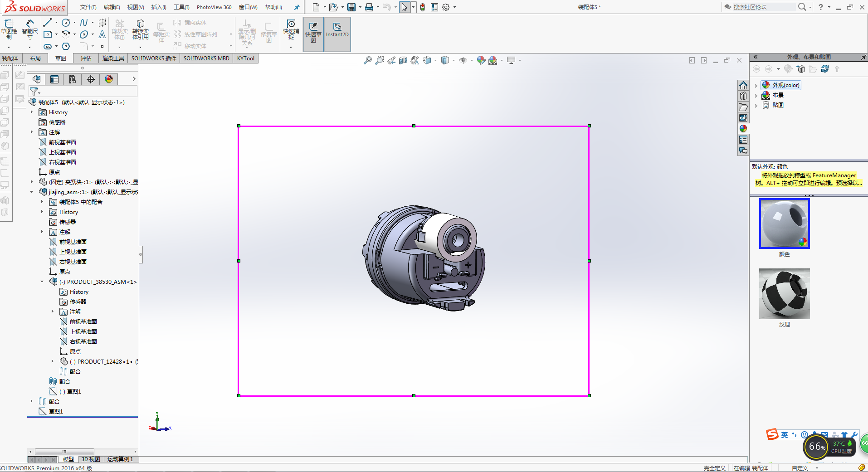Collapse the jiajing_asm<1> tree node

pos(32,192)
